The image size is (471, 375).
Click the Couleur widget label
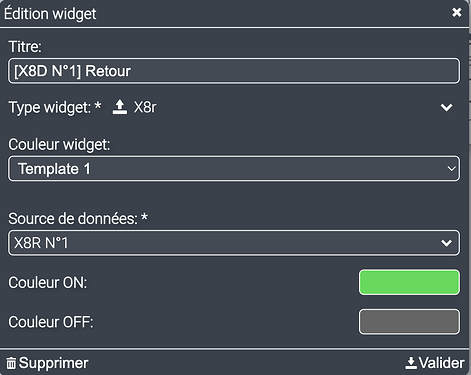click(59, 145)
